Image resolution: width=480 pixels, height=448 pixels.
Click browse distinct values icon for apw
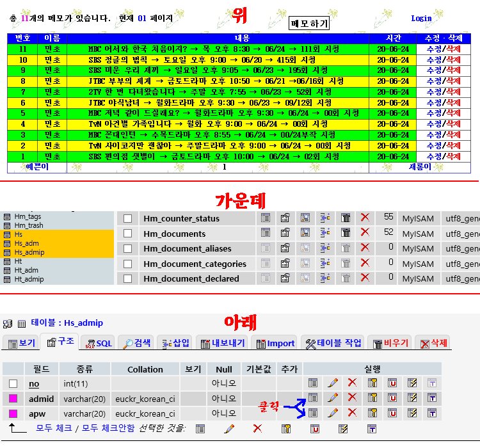pyautogui.click(x=313, y=413)
